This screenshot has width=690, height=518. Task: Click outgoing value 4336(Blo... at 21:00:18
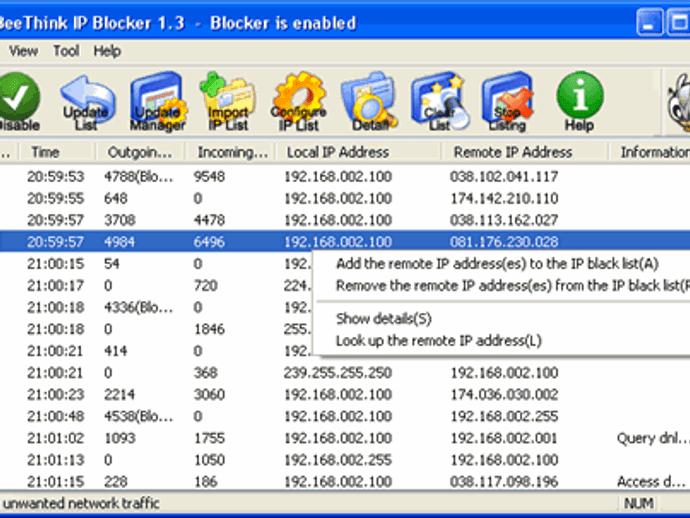point(139,307)
